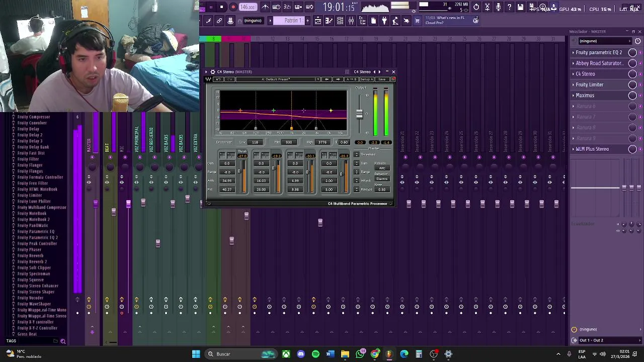Expand WLM Plus Stereo slot menu arrow
This screenshot has height=362, width=644.
(x=573, y=149)
